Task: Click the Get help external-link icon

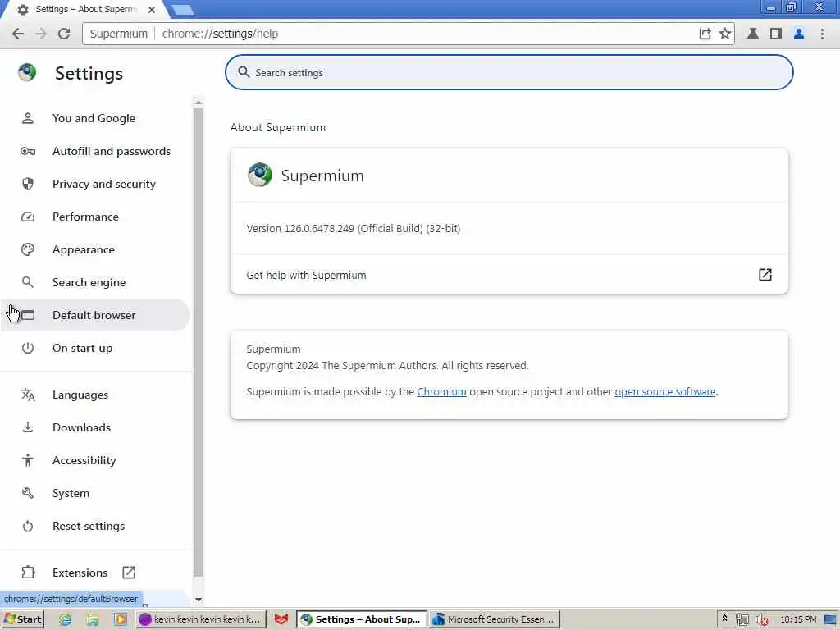Action: [x=765, y=275]
